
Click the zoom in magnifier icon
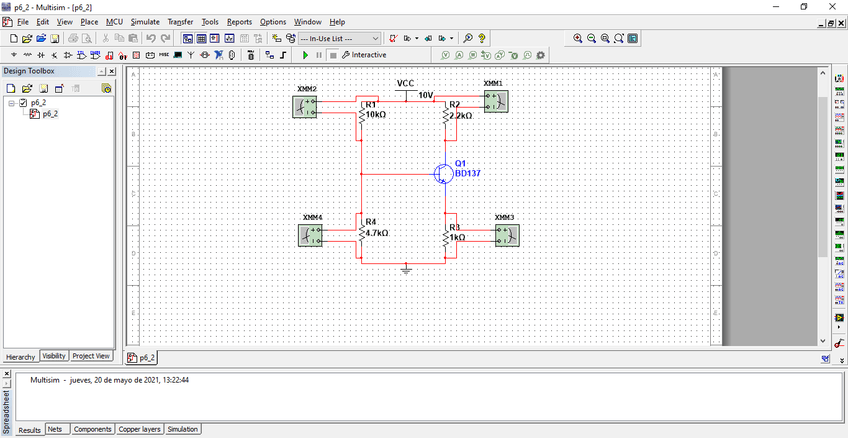coord(578,38)
